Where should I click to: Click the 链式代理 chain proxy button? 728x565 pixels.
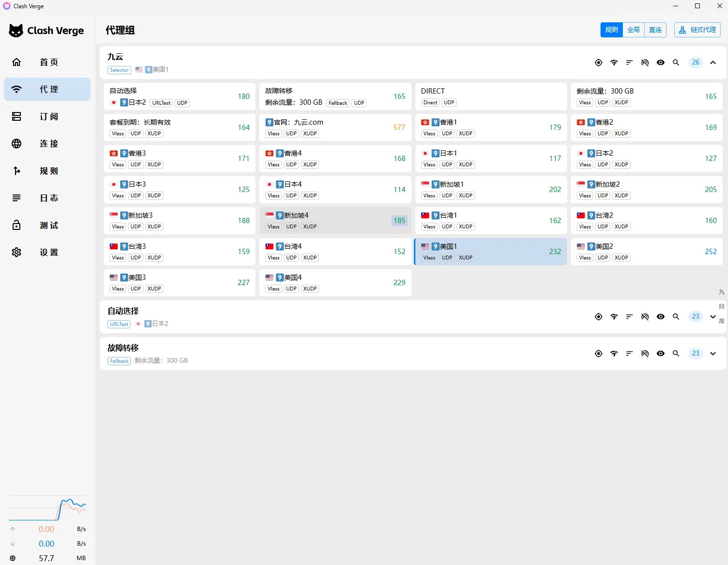[697, 30]
